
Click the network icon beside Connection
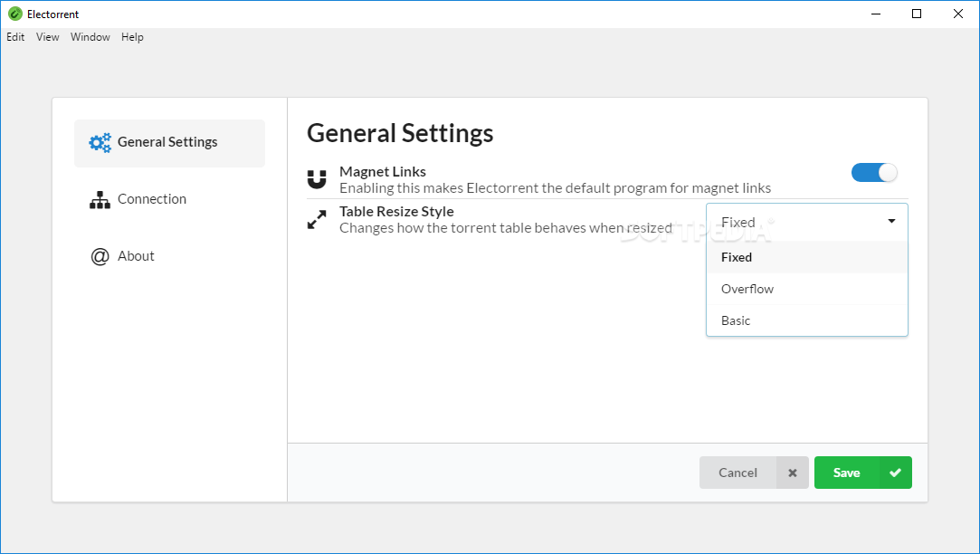click(100, 199)
